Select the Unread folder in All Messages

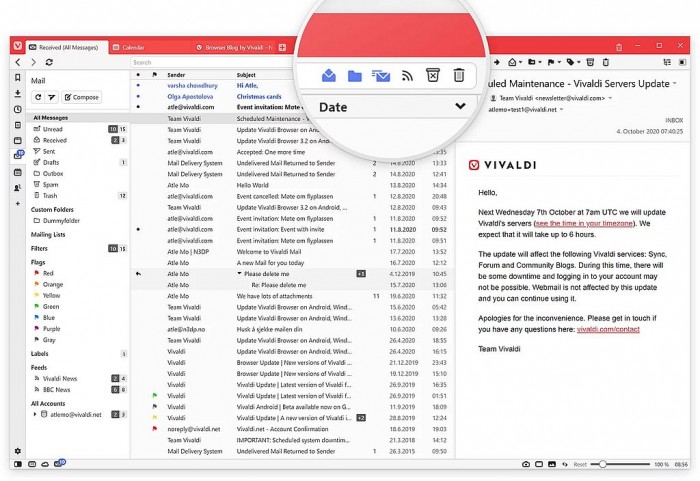pyautogui.click(x=53, y=129)
